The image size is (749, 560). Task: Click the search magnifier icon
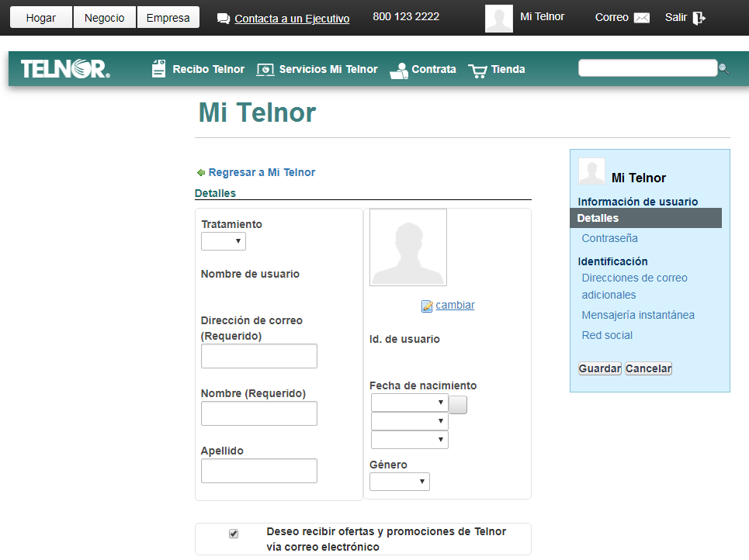pos(723,69)
